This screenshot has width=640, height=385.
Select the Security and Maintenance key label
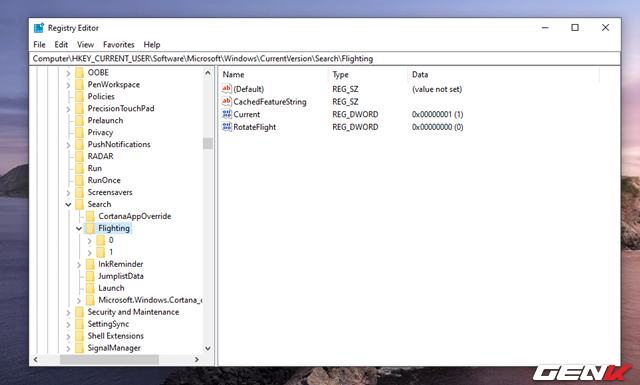[133, 312]
